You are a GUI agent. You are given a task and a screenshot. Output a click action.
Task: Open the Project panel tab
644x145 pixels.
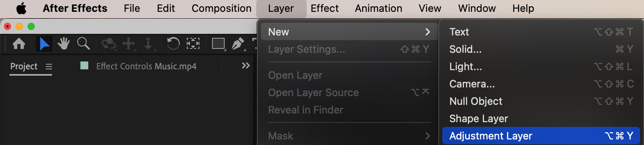[x=24, y=66]
